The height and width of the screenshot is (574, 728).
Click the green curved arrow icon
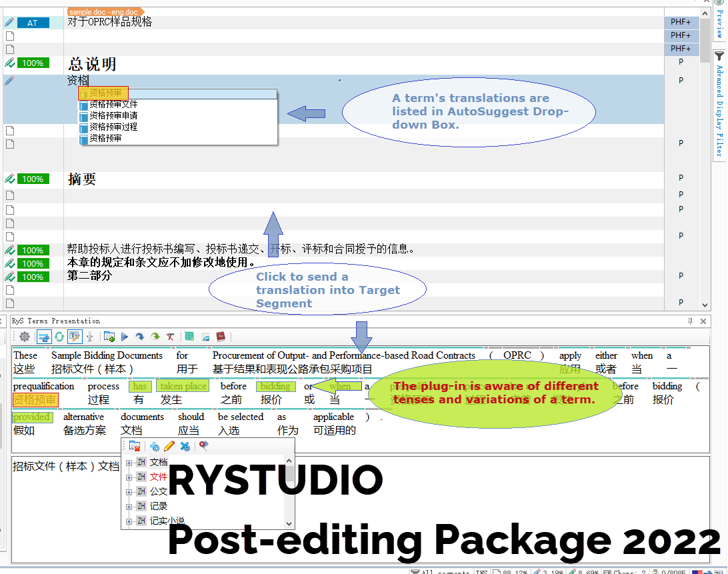tap(155, 336)
